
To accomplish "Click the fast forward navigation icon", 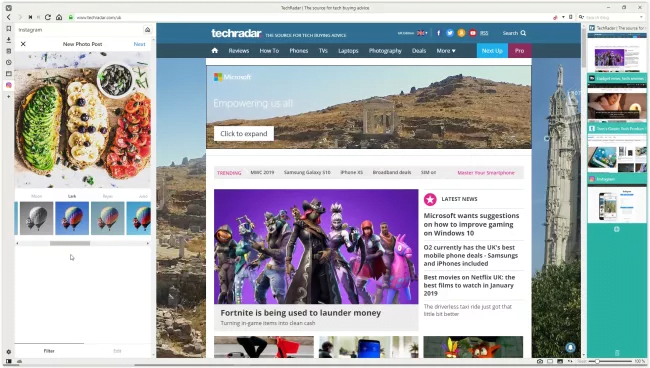I will (39, 17).
